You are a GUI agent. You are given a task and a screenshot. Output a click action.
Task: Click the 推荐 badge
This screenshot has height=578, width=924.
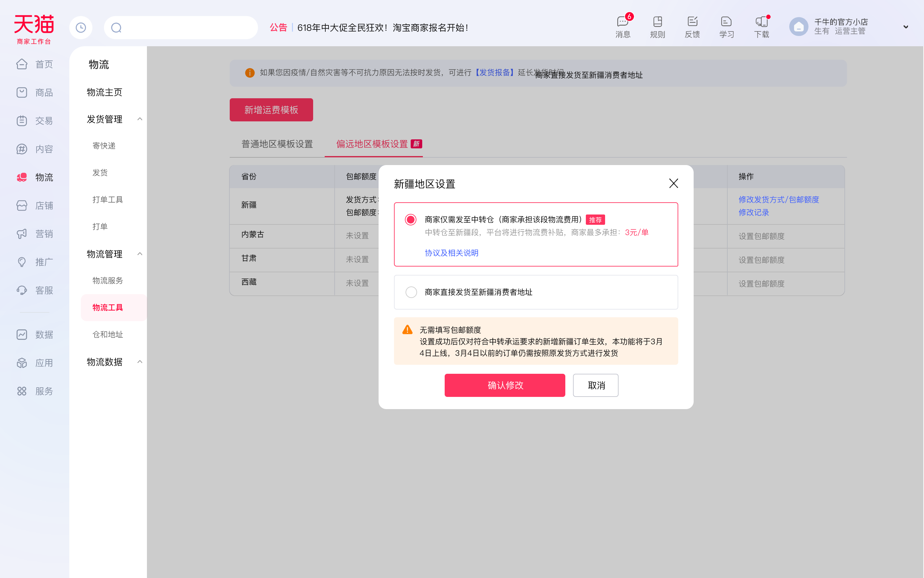(x=595, y=220)
